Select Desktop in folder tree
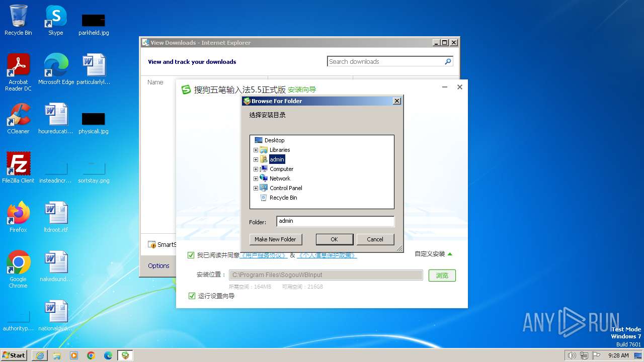 pyautogui.click(x=274, y=140)
